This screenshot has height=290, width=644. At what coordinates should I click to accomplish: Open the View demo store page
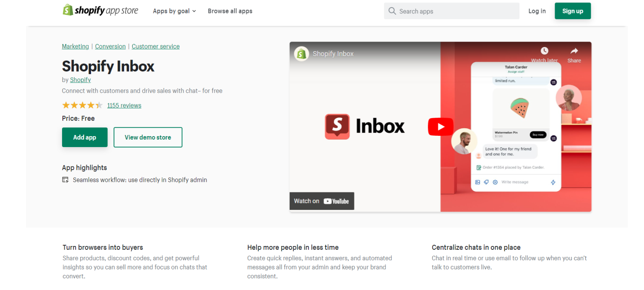coord(148,137)
